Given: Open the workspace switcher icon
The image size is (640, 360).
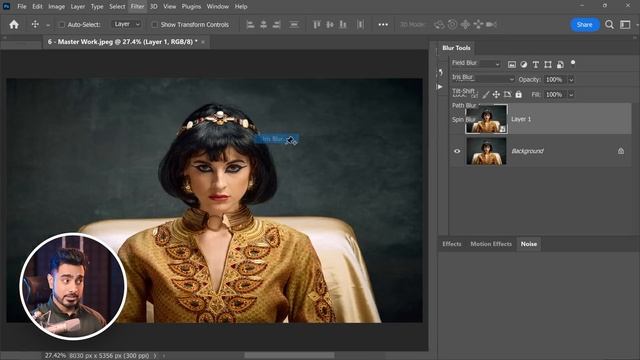Looking at the screenshot, I should point(625,24).
